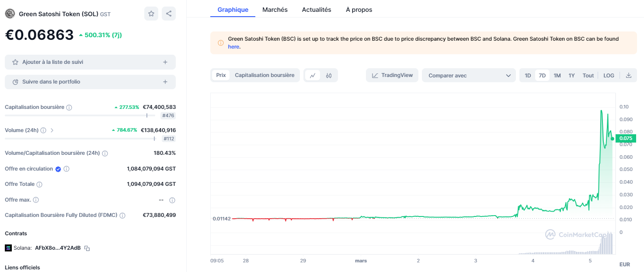This screenshot has height=272, width=644.
Task: Click the AFbX8o...4Y2AdB contract address
Action: pos(58,248)
